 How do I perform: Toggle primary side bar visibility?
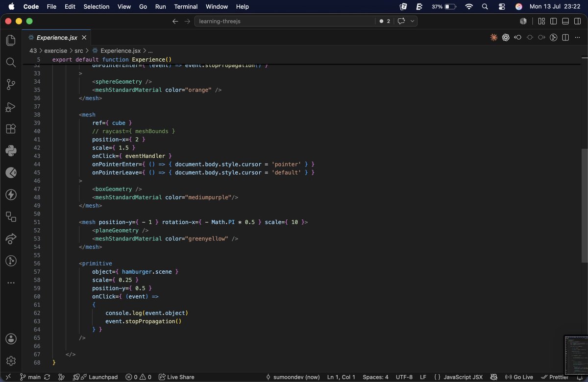553,21
